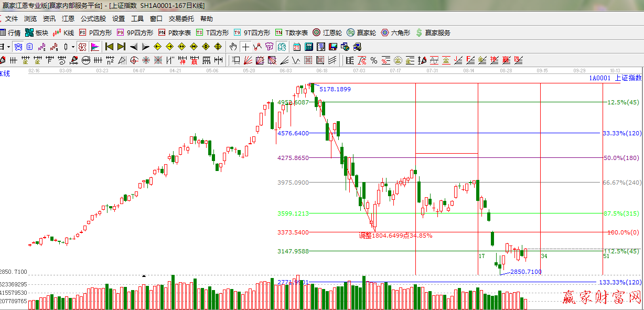Open the 公式选股 menu
644x310 pixels.
click(x=93, y=19)
